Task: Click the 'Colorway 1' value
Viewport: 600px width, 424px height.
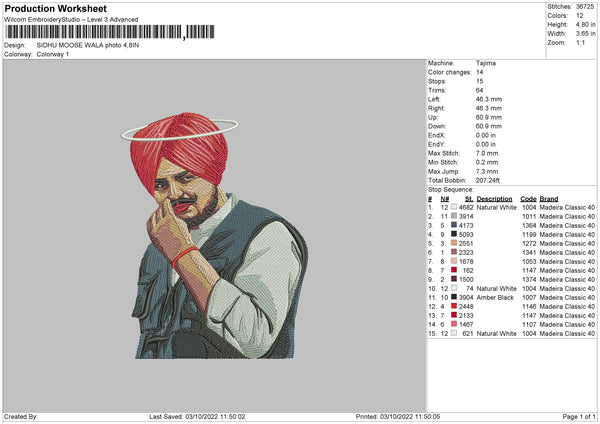Action: [53, 54]
